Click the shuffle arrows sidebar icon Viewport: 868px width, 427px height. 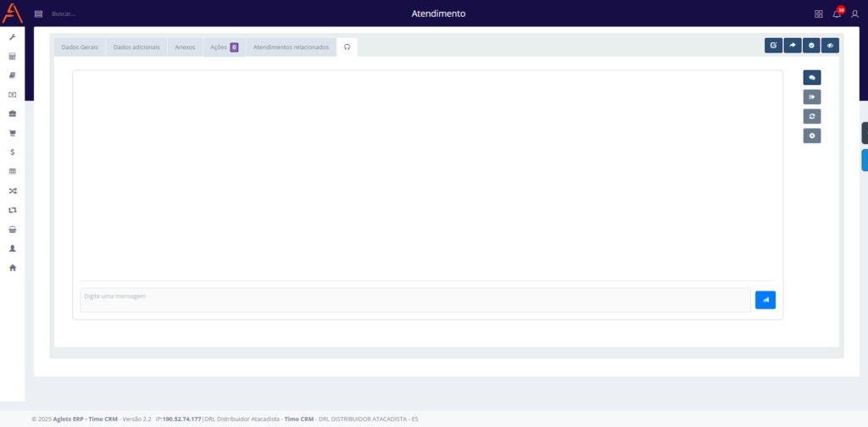[12, 191]
